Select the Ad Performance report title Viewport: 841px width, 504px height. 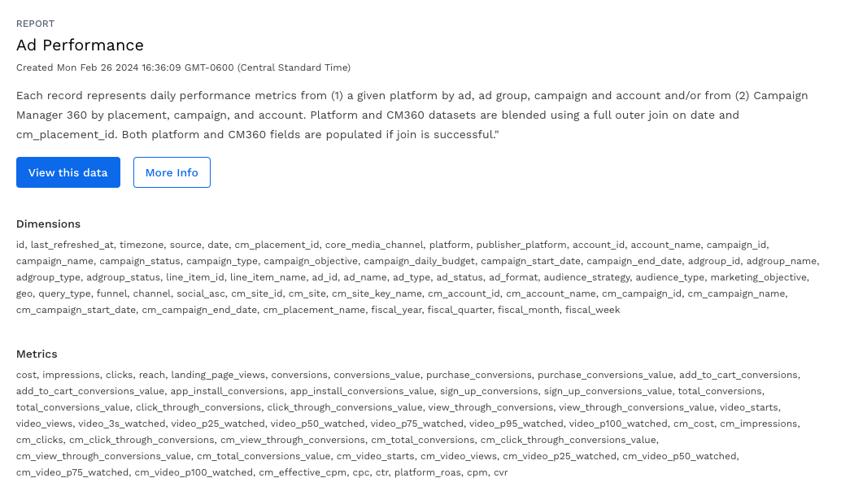[79, 46]
